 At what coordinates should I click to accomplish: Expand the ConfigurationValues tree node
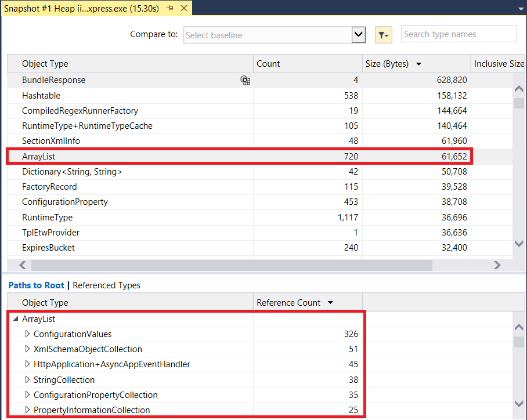pyautogui.click(x=27, y=334)
